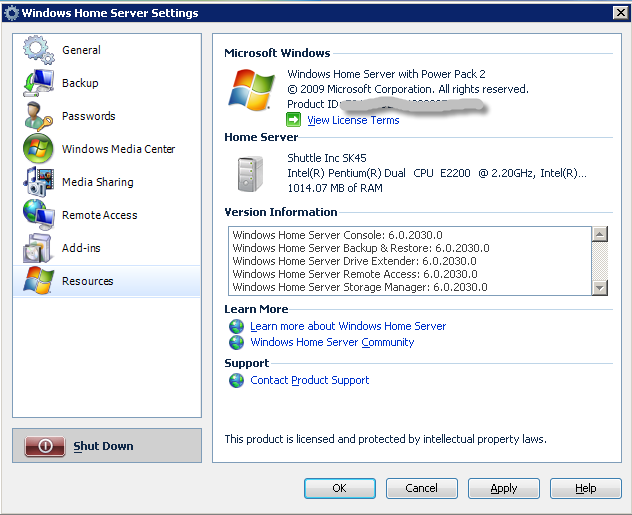Image resolution: width=632 pixels, height=515 pixels.
Task: Click the Add-ins software box icon
Action: 37,248
